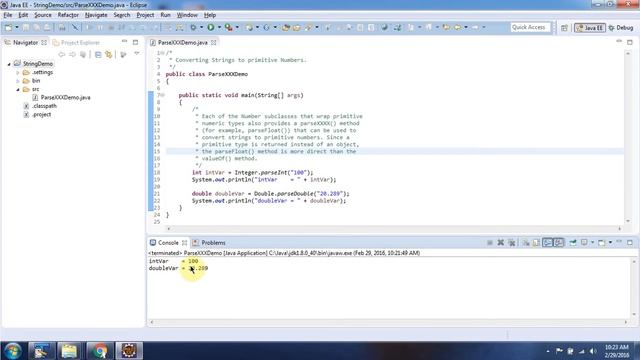The height and width of the screenshot is (360, 640).
Task: Click the Navigator Forward arrow icon
Action: pyautogui.click(x=72, y=54)
